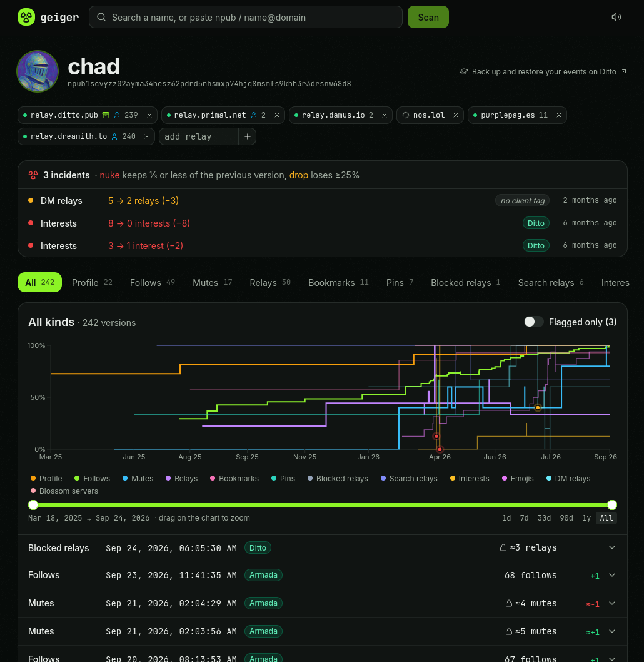Open Back up and restore on Ditto link
The height and width of the screenshot is (662, 644).
(x=543, y=72)
